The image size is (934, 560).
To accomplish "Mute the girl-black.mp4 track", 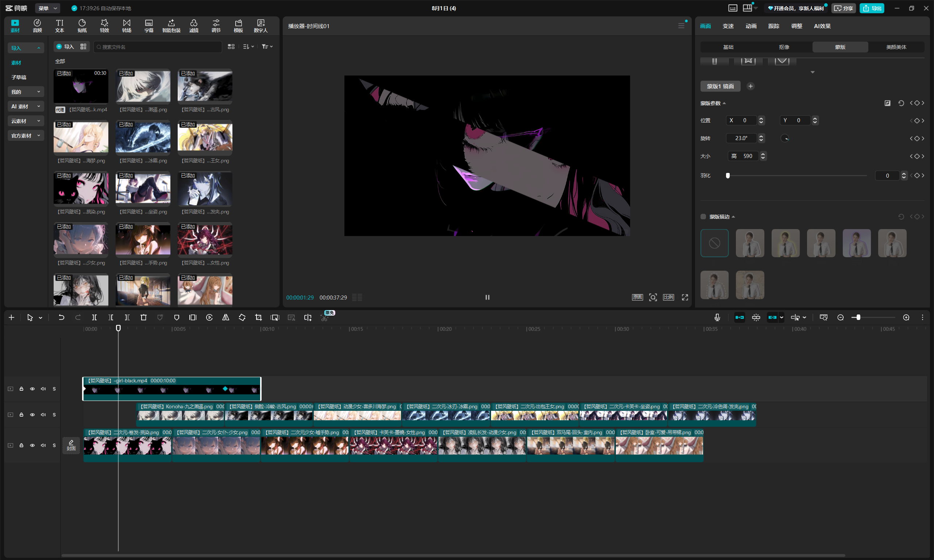I will (43, 389).
